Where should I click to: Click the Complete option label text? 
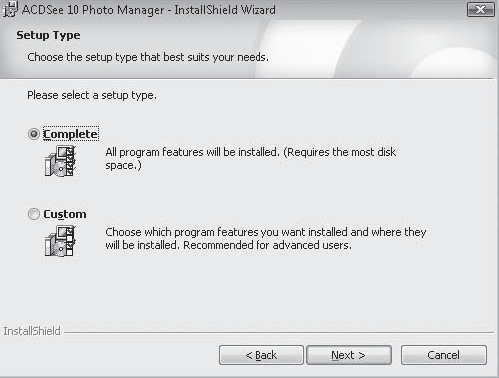[x=71, y=134]
